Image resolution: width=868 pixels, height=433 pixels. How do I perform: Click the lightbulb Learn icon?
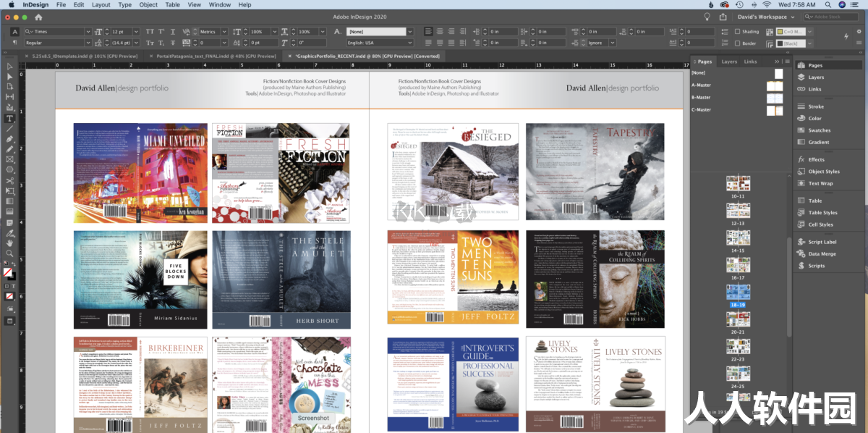(707, 17)
